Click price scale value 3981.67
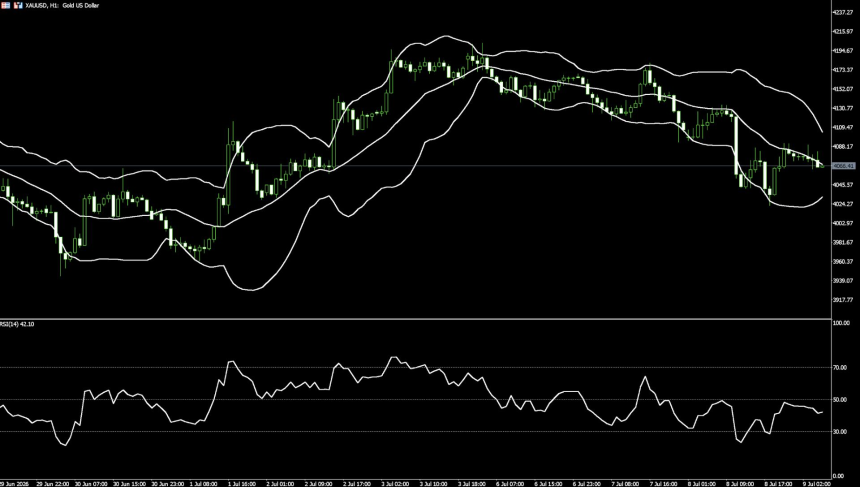This screenshot has height=487, width=860. (842, 242)
